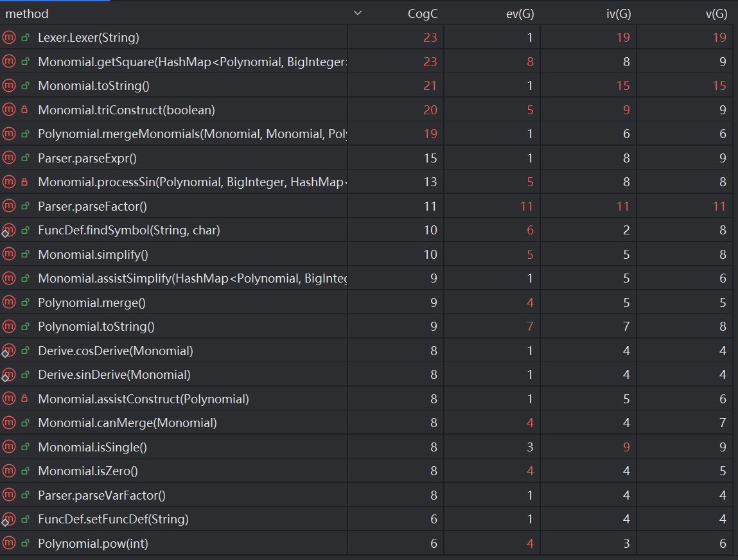Click the sort chevron in the method header

[358, 13]
